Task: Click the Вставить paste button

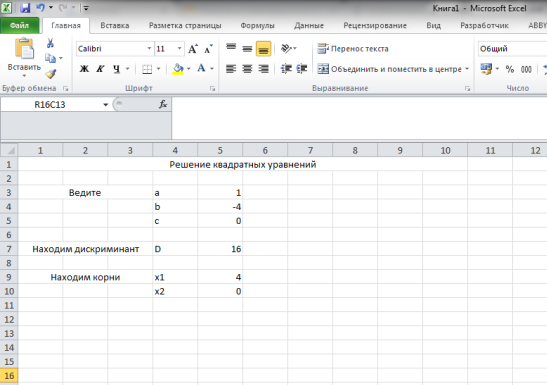Action: tap(24, 58)
